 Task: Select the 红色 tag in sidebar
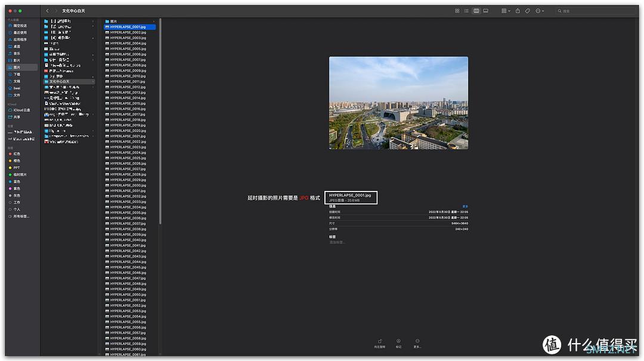click(x=17, y=154)
